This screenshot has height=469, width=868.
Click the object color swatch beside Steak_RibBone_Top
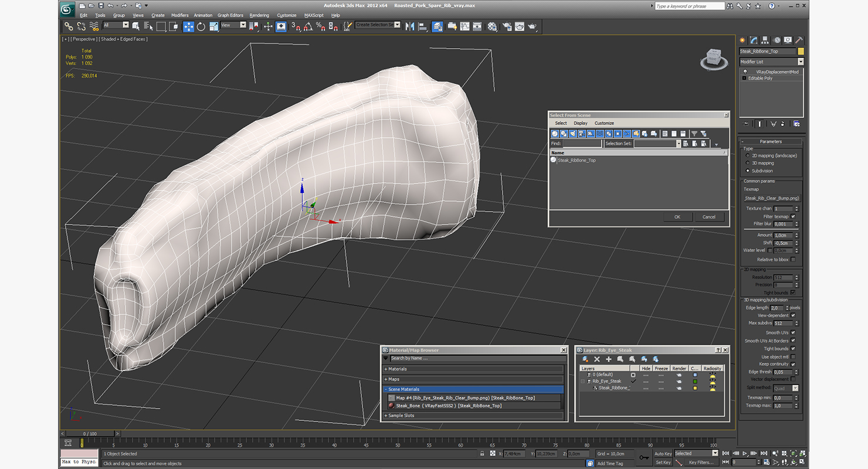coord(801,52)
